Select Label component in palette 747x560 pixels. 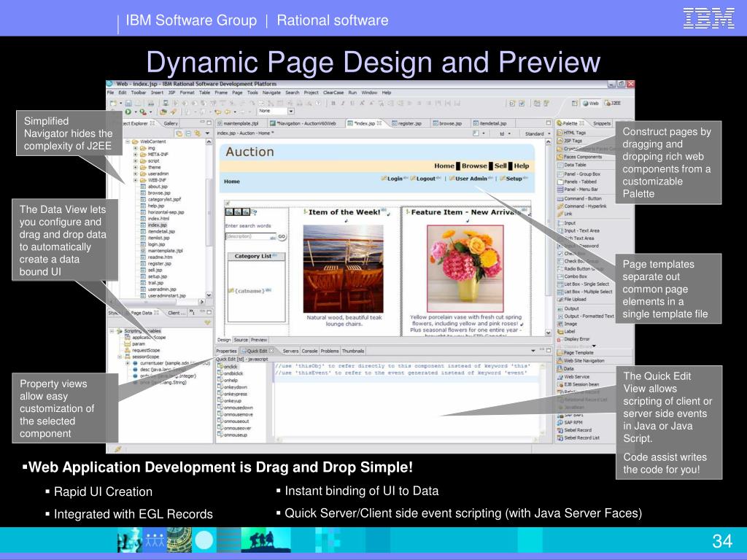(566, 332)
